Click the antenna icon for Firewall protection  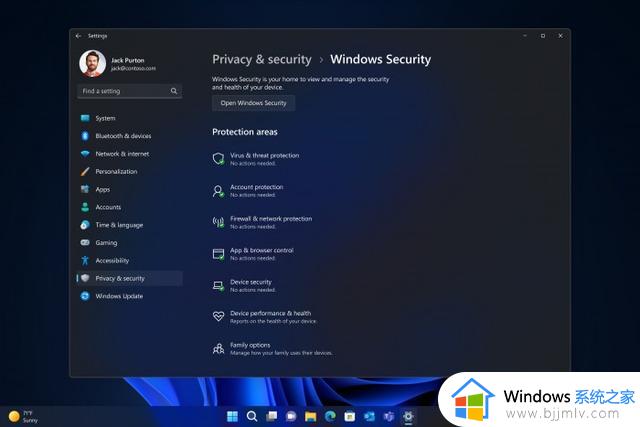coord(218,222)
